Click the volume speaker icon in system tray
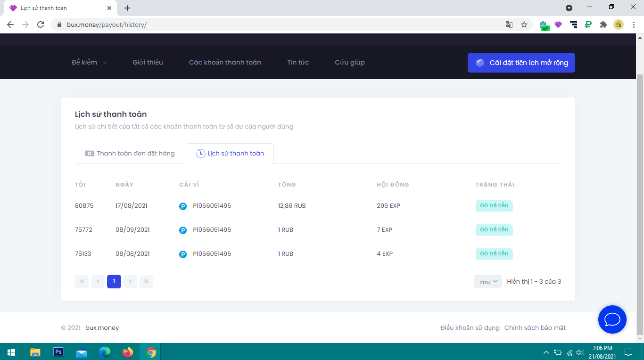 click(580, 352)
